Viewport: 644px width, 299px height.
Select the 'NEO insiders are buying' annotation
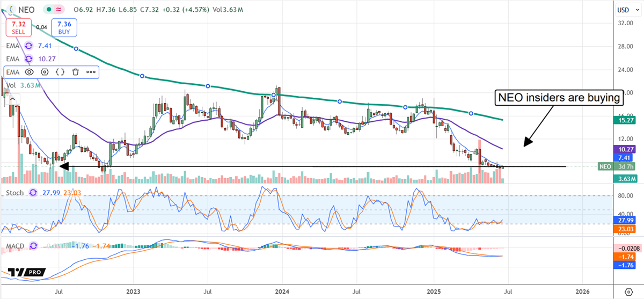[x=558, y=97]
